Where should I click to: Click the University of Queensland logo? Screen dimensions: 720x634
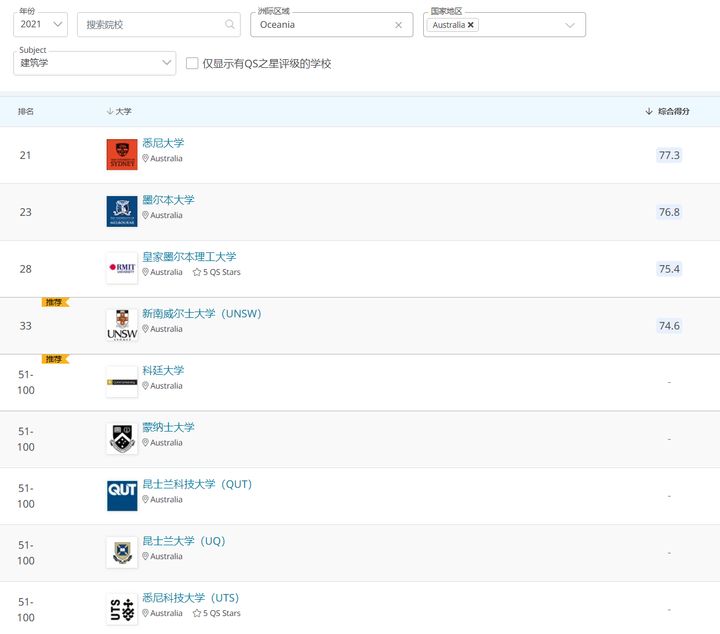pos(122,553)
